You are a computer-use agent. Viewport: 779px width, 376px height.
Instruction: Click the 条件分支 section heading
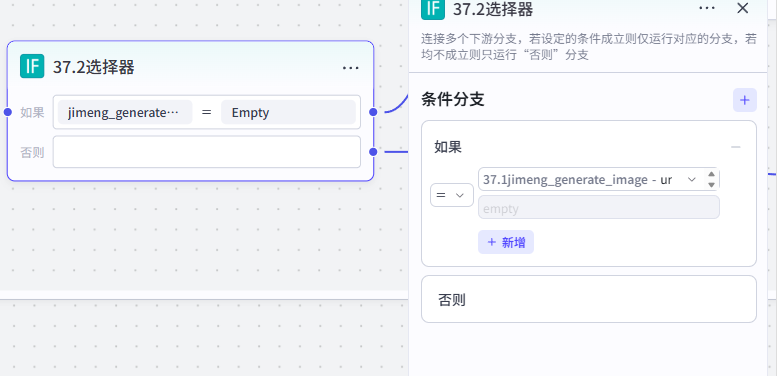452,100
